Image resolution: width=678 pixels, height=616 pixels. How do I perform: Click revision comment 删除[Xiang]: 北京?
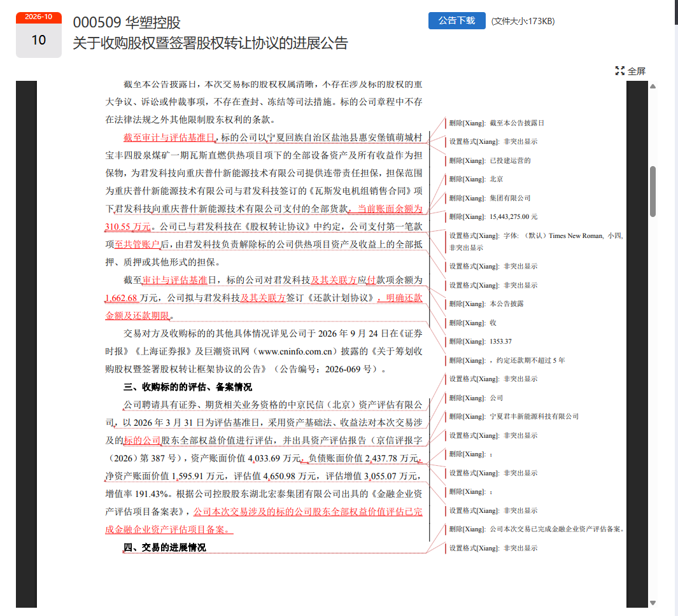pyautogui.click(x=476, y=179)
